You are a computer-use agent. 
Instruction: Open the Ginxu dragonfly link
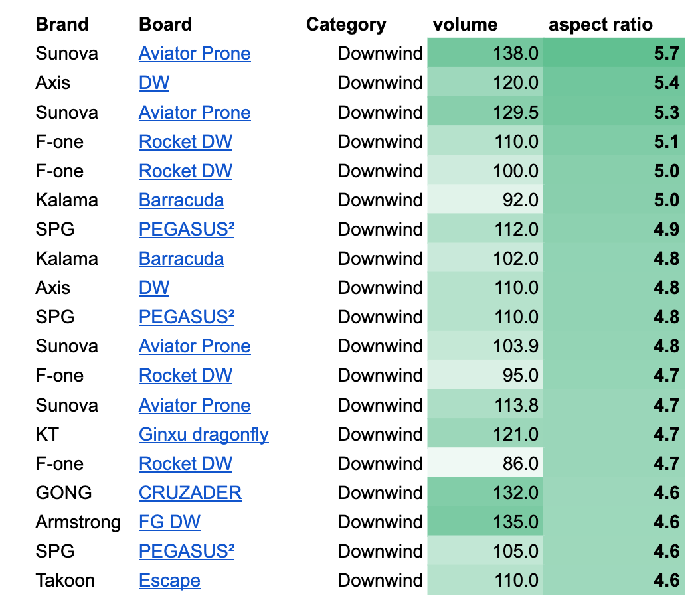(x=204, y=435)
